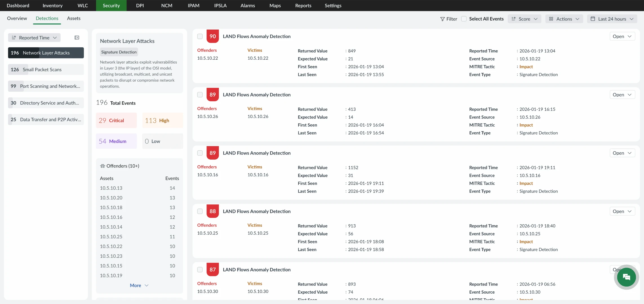Click the Impact MITRE Tactic link
The image size is (644, 304).
tap(526, 67)
